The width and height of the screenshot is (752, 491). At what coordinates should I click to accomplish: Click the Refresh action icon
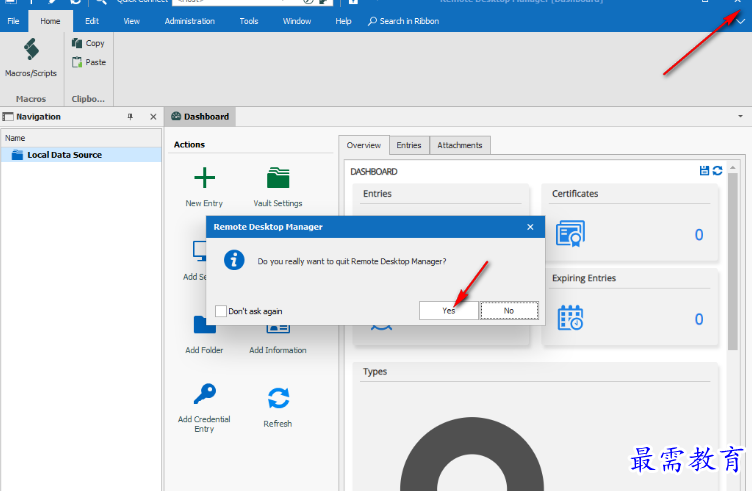click(x=278, y=398)
